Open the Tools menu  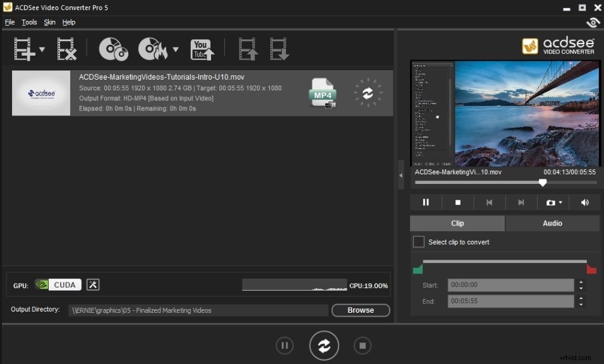[29, 21]
